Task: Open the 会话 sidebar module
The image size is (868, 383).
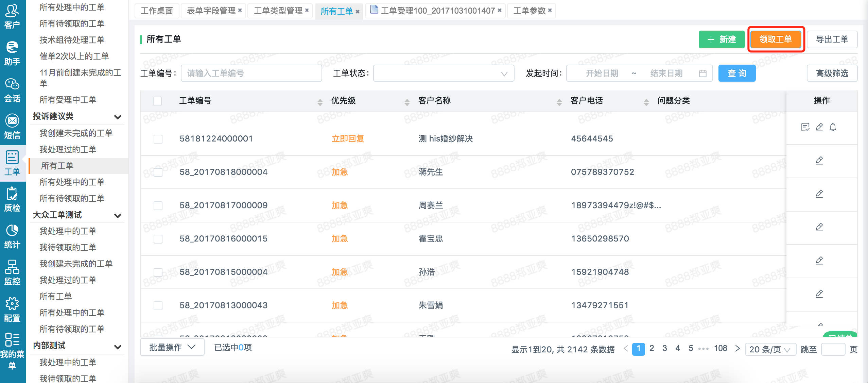Action: tap(12, 90)
